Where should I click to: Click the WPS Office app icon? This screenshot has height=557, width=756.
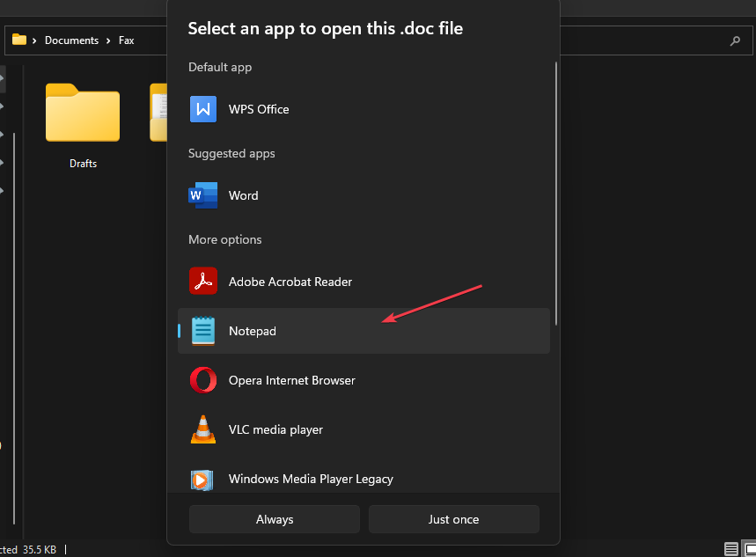coord(203,110)
